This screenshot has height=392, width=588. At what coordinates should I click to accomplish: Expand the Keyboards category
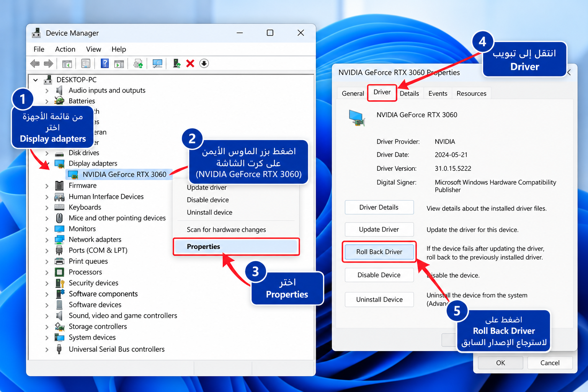[47, 208]
